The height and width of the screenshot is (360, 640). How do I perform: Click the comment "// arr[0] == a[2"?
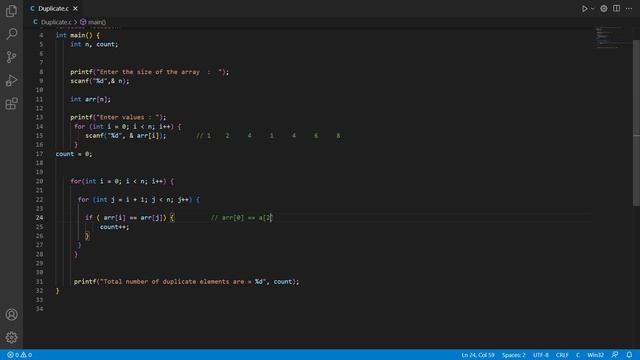[241, 218]
